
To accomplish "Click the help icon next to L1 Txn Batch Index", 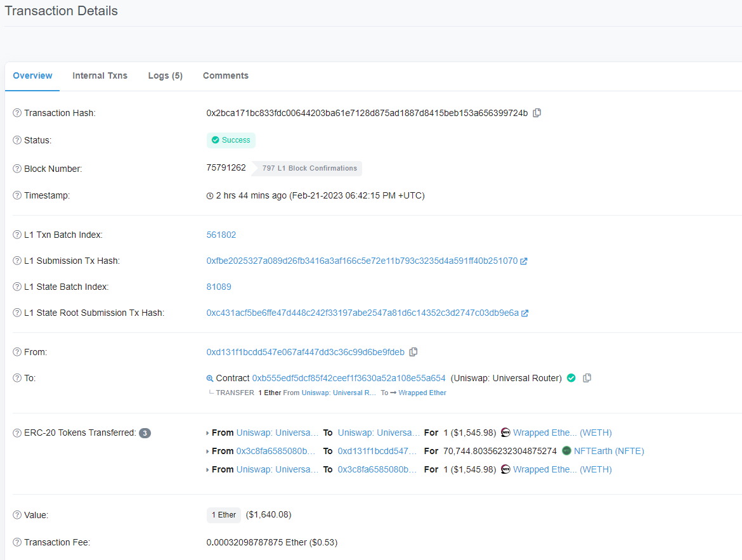I will tap(17, 234).
